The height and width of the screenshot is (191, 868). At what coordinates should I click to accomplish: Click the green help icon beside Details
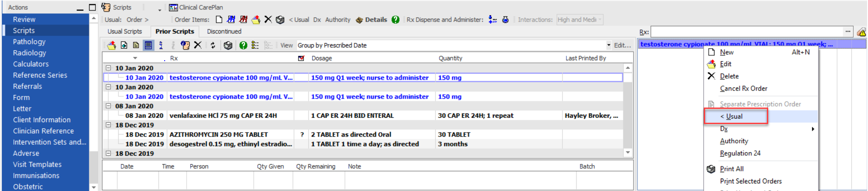pyautogui.click(x=396, y=20)
